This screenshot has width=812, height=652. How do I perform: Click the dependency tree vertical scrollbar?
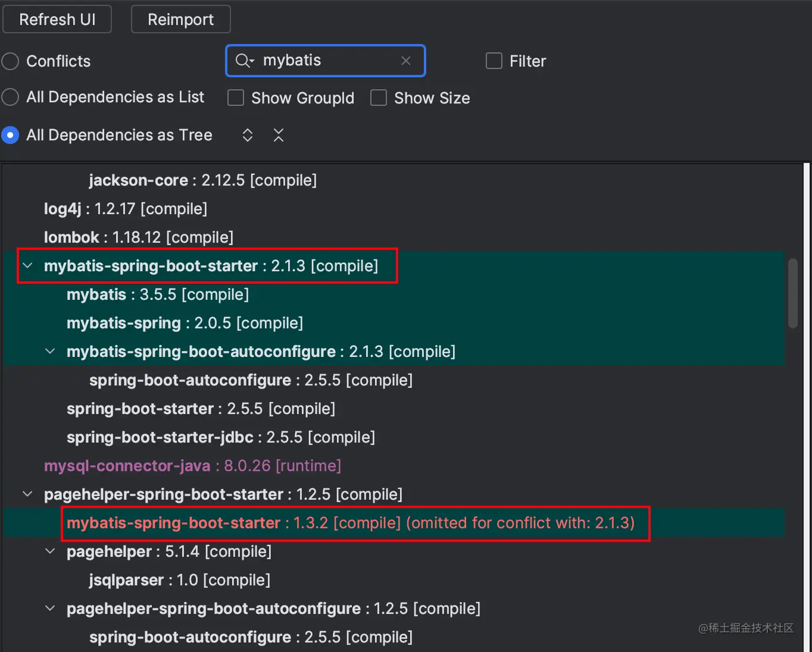792,293
